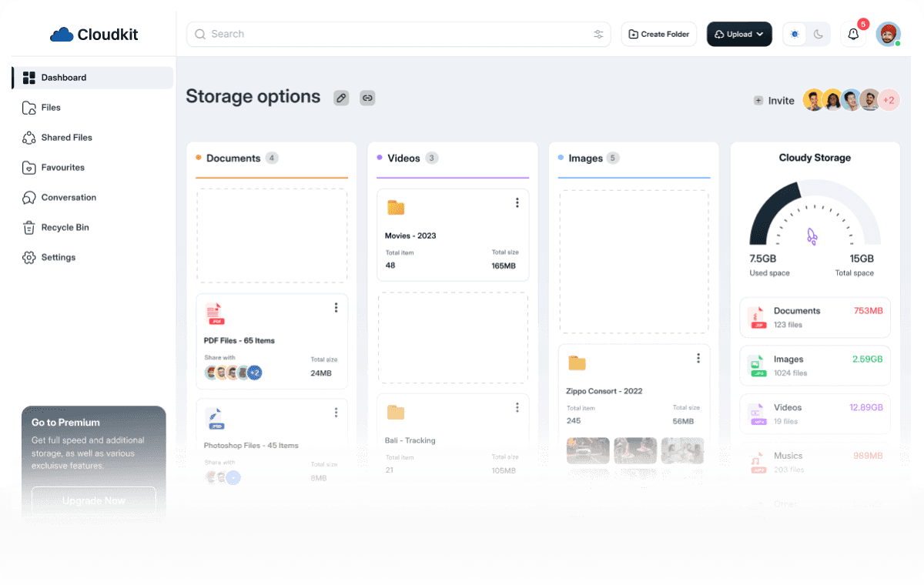Open Settings from the sidebar

tap(59, 257)
